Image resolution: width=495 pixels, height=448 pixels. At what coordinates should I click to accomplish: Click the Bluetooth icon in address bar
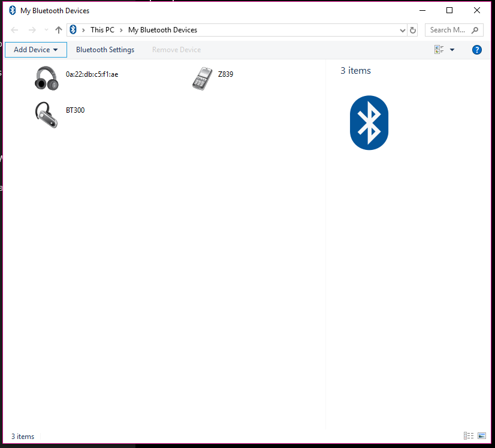tap(73, 30)
